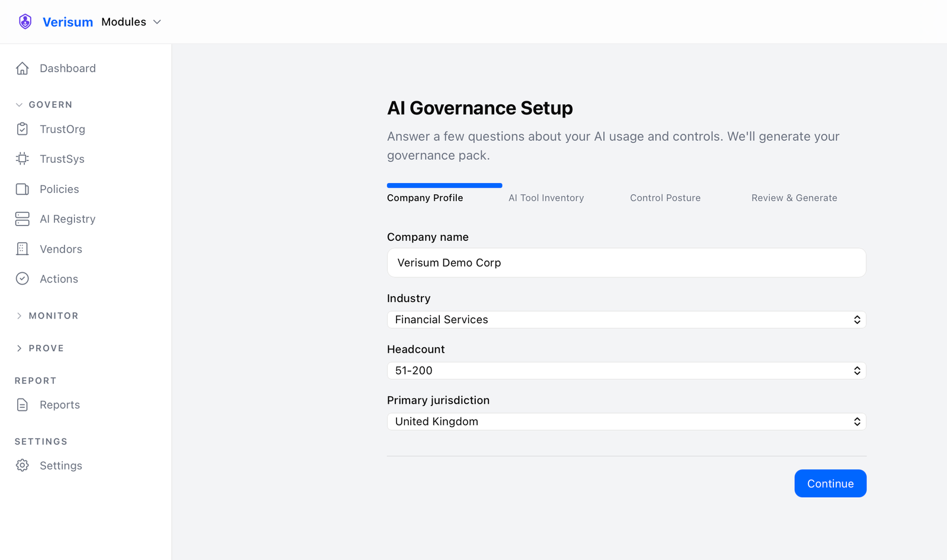
Task: Edit the Company name field
Action: (626, 262)
